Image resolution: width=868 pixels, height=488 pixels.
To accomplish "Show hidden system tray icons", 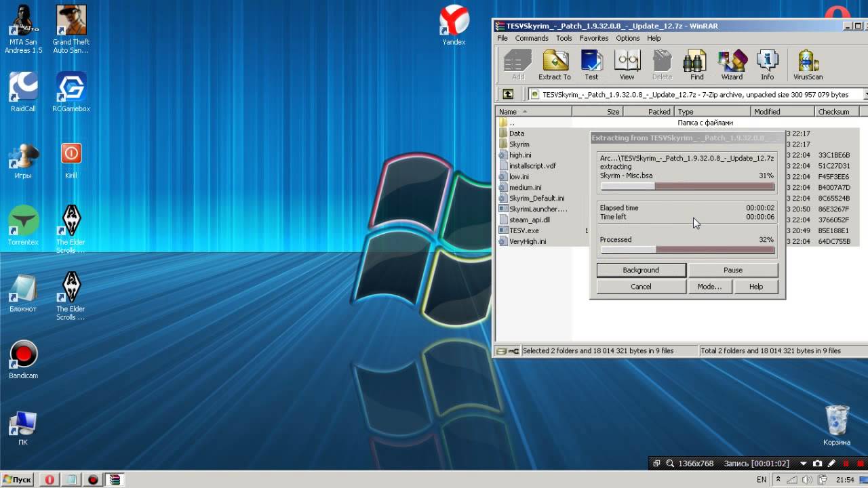I will 778,480.
